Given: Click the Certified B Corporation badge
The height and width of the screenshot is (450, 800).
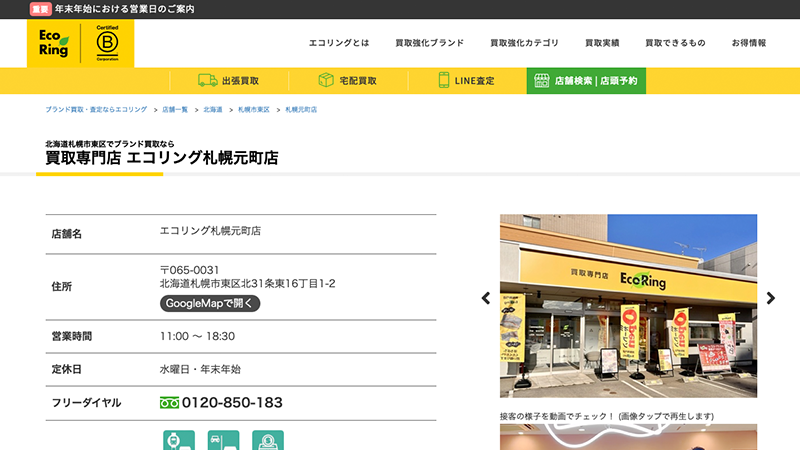Looking at the screenshot, I should (x=107, y=43).
